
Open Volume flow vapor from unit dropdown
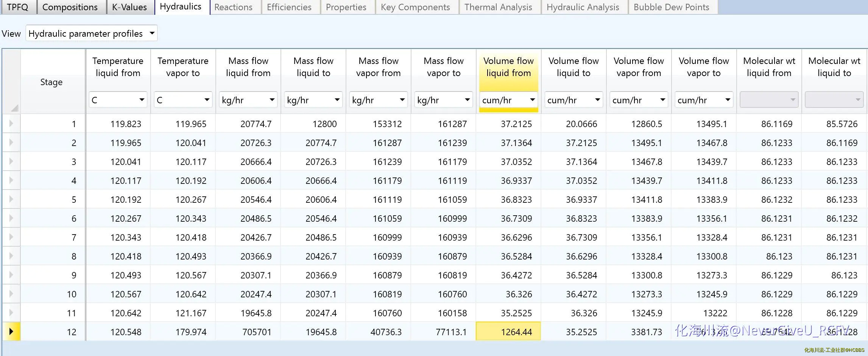point(639,100)
